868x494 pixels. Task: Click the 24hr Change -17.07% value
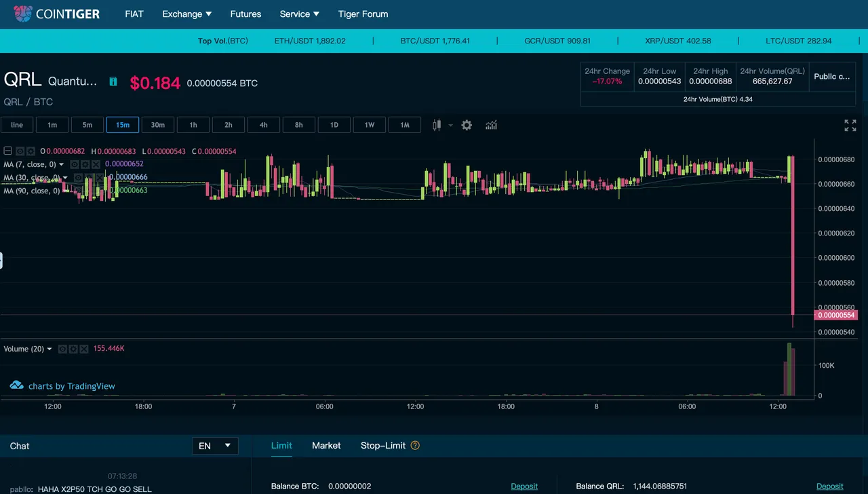point(607,81)
